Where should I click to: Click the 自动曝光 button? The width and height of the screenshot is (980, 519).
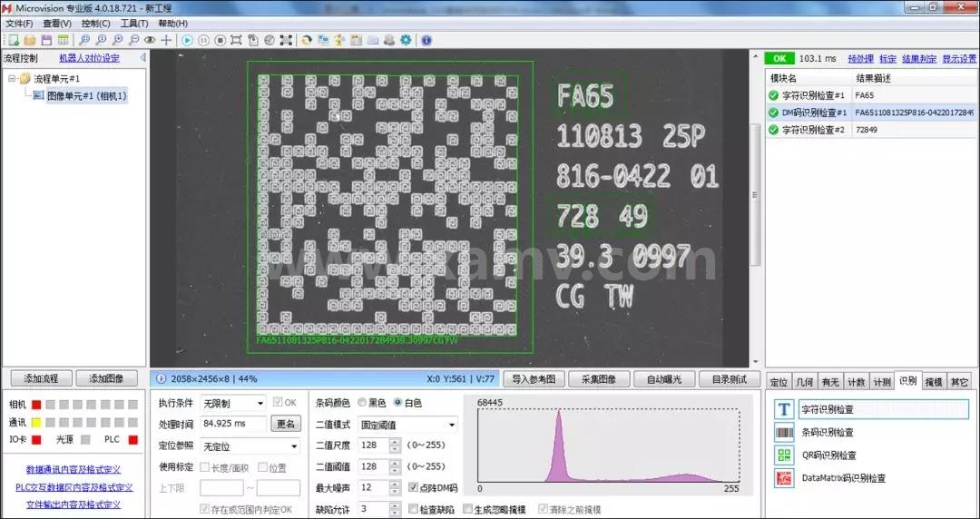(663, 379)
